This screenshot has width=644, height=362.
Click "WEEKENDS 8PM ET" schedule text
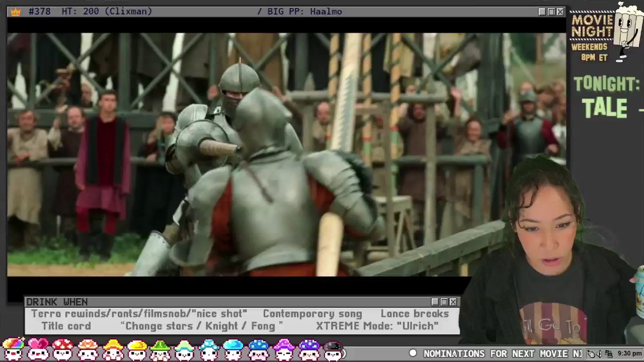pos(590,52)
